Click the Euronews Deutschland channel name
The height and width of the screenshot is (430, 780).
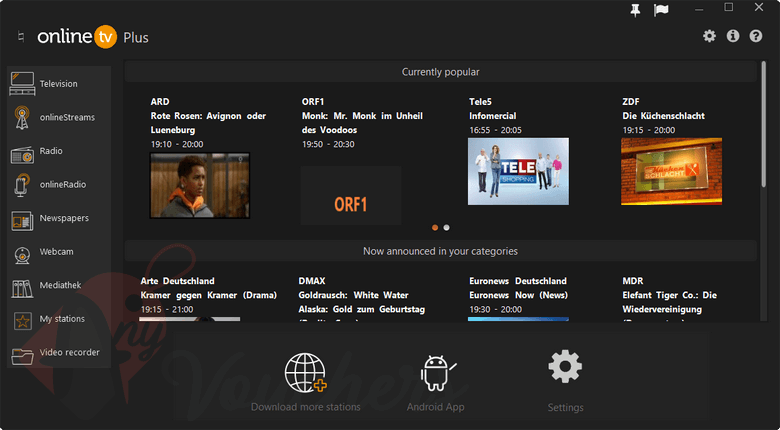518,281
